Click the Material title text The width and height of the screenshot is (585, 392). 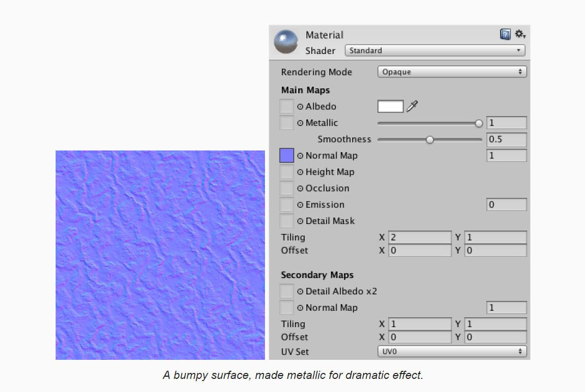coord(324,35)
